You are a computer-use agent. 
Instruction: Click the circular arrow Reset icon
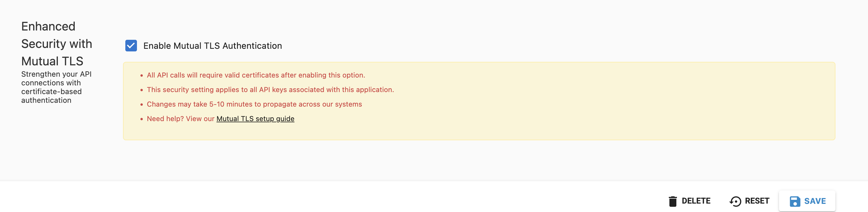735,201
